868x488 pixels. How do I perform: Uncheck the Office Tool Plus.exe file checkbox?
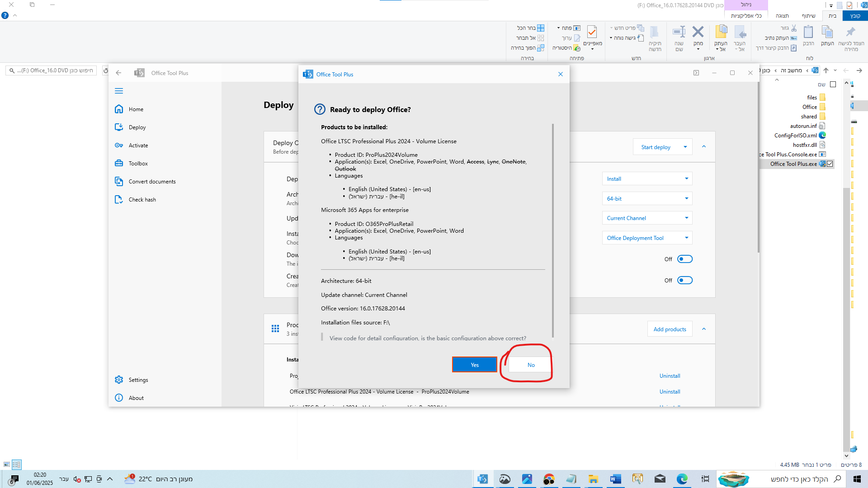point(830,164)
